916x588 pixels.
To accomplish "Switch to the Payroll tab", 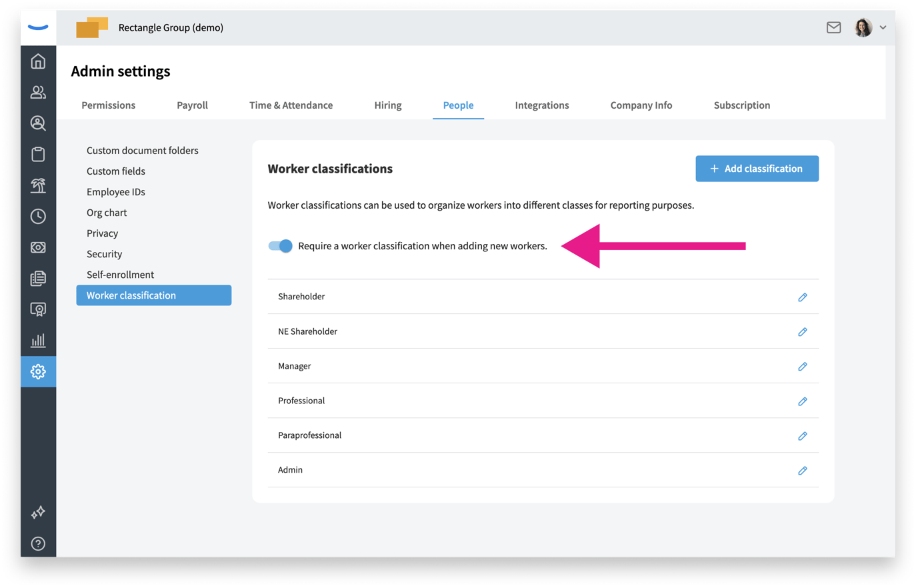I will pyautogui.click(x=192, y=105).
